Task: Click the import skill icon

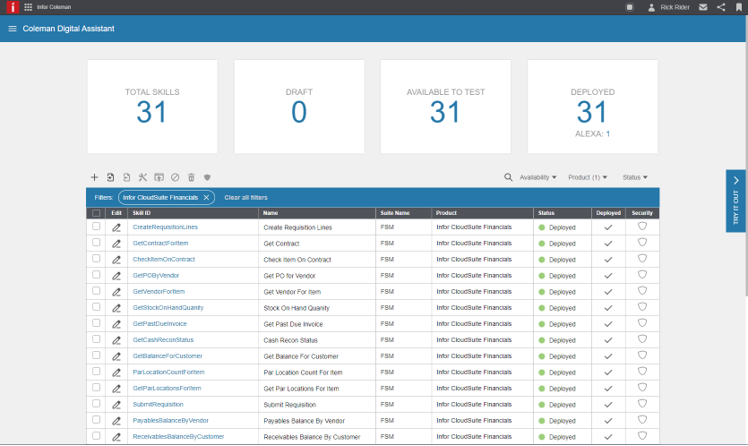Action: pos(110,177)
